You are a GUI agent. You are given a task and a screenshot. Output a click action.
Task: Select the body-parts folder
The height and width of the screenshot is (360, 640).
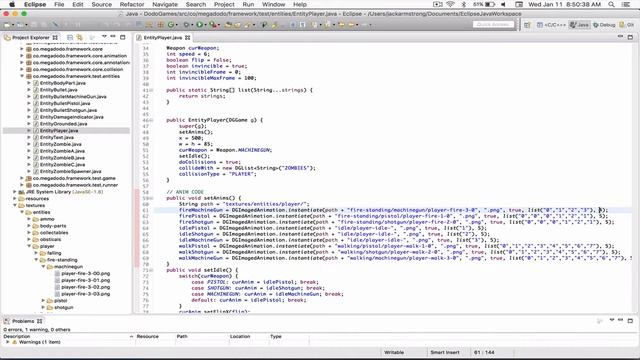pyautogui.click(x=53, y=226)
